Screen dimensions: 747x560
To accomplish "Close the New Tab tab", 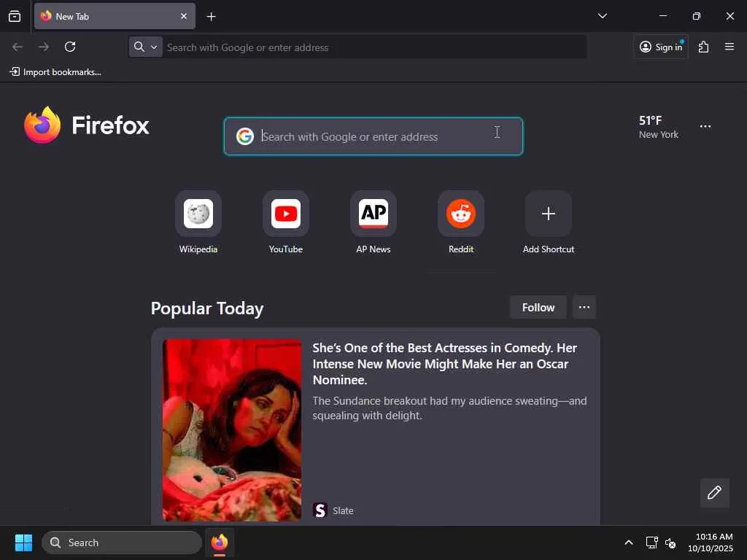I will click(183, 16).
